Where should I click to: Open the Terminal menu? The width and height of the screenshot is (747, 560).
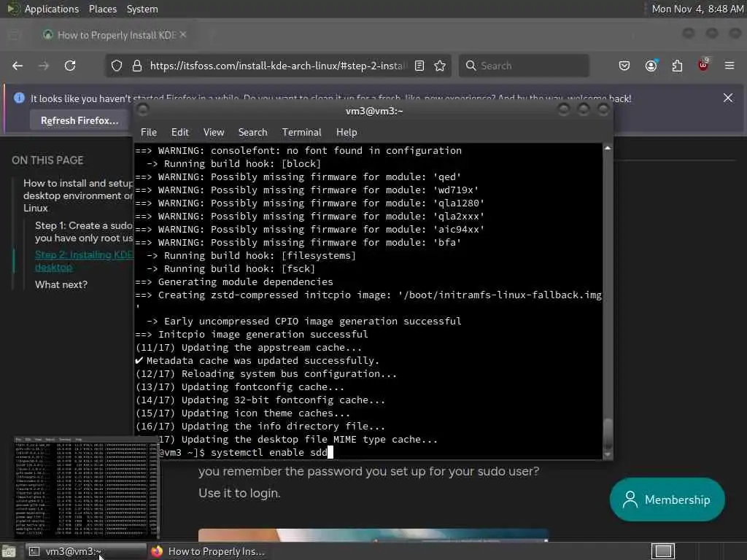click(301, 133)
